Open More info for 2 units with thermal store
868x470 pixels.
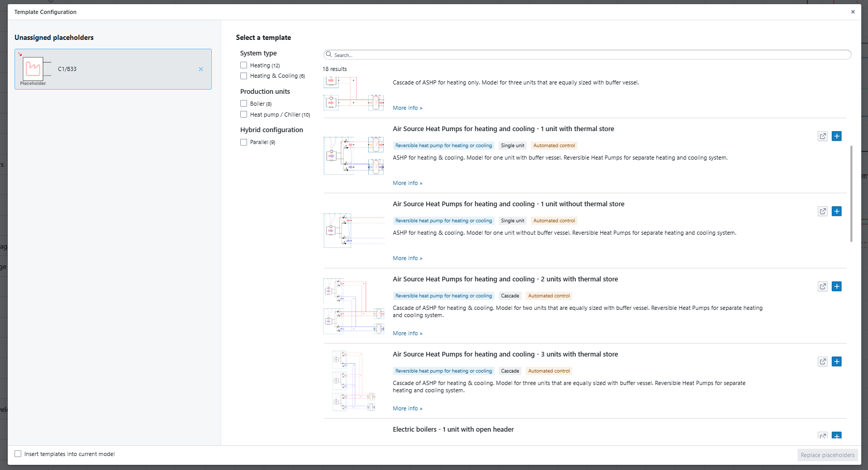pos(407,333)
